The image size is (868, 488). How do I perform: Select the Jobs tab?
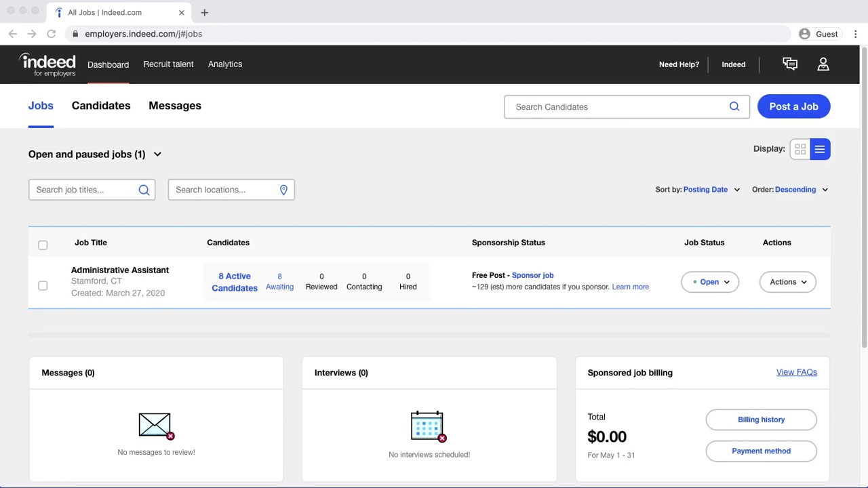click(x=41, y=106)
